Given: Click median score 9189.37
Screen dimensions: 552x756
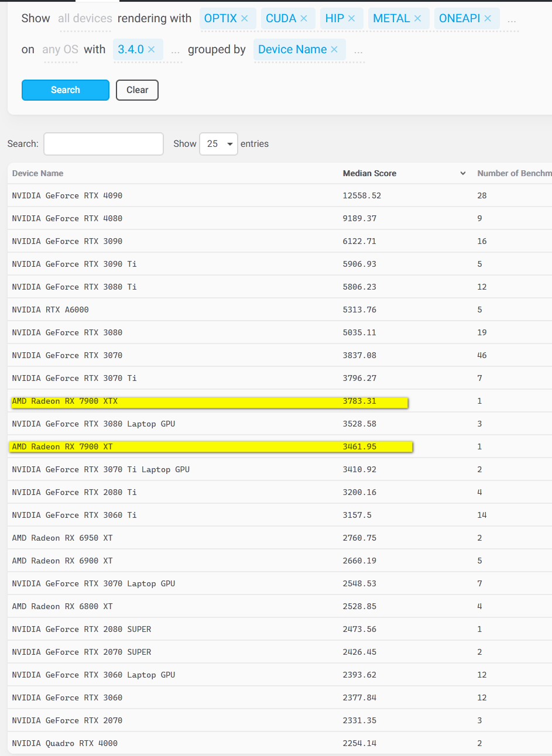Looking at the screenshot, I should tap(359, 218).
